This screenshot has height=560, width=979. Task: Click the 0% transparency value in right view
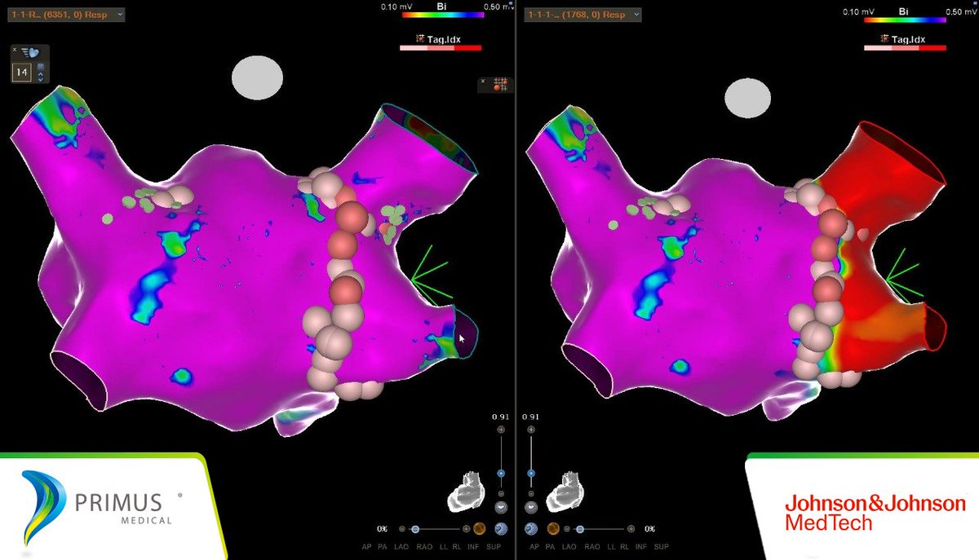coord(650,529)
